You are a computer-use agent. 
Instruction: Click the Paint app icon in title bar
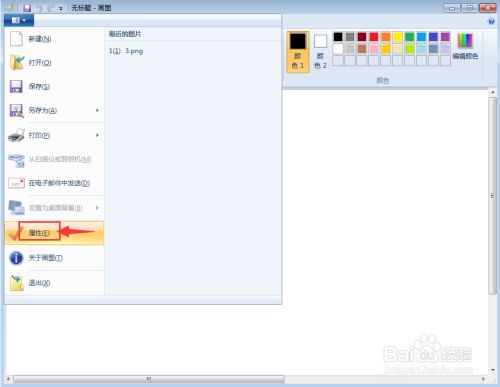tap(10, 7)
